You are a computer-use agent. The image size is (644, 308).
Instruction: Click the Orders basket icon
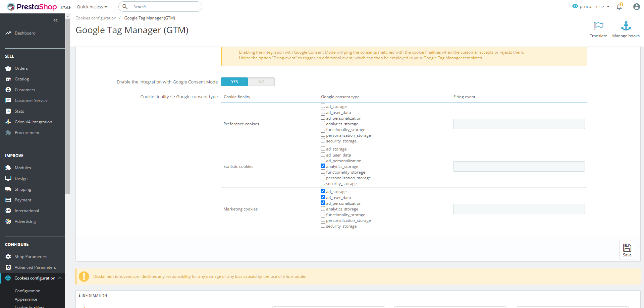pos(8,68)
